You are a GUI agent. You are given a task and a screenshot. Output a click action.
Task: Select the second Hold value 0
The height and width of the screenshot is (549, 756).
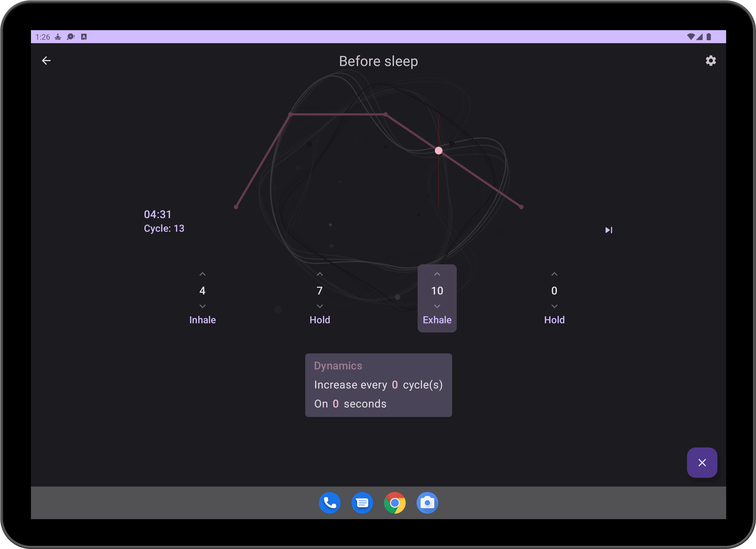pyautogui.click(x=554, y=290)
